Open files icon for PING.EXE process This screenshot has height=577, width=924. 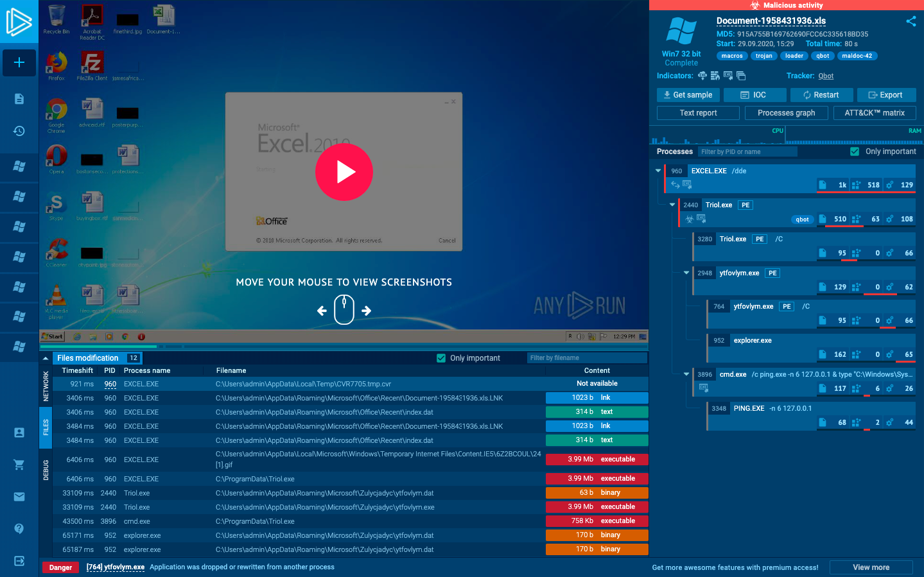(x=823, y=422)
